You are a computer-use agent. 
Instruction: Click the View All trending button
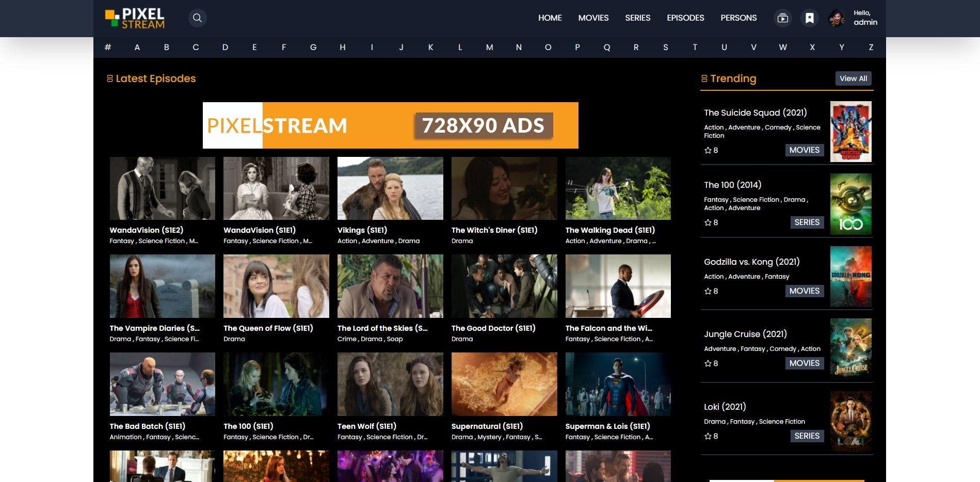click(x=854, y=78)
